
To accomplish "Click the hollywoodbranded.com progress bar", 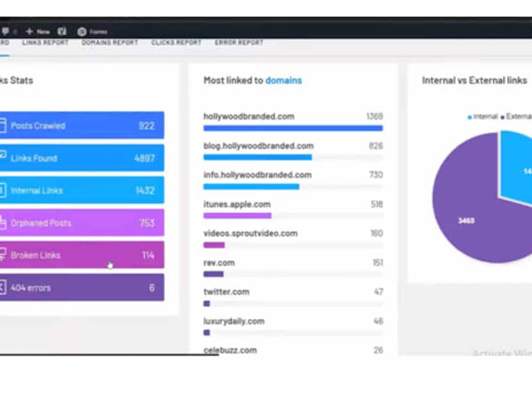I will [293, 128].
